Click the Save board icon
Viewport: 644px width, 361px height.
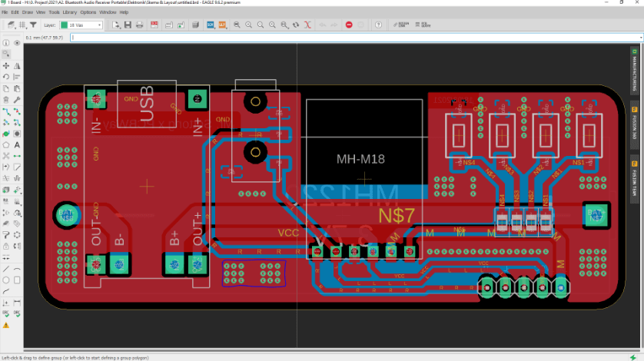click(x=128, y=25)
